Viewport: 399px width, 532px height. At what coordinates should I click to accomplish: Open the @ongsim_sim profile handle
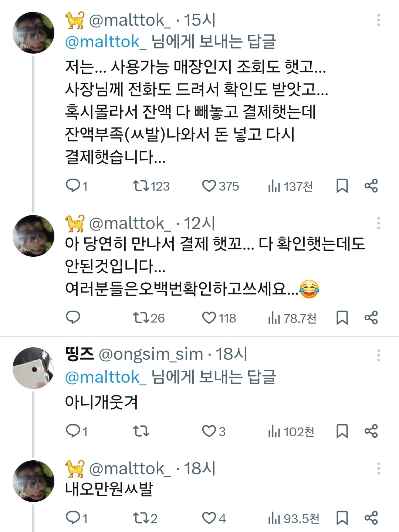(x=151, y=354)
